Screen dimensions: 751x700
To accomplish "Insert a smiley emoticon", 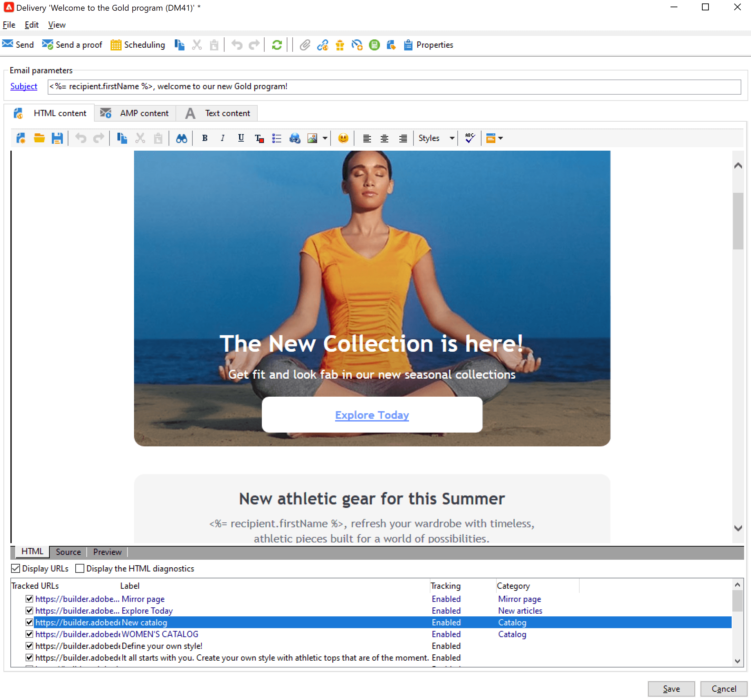I will point(343,138).
